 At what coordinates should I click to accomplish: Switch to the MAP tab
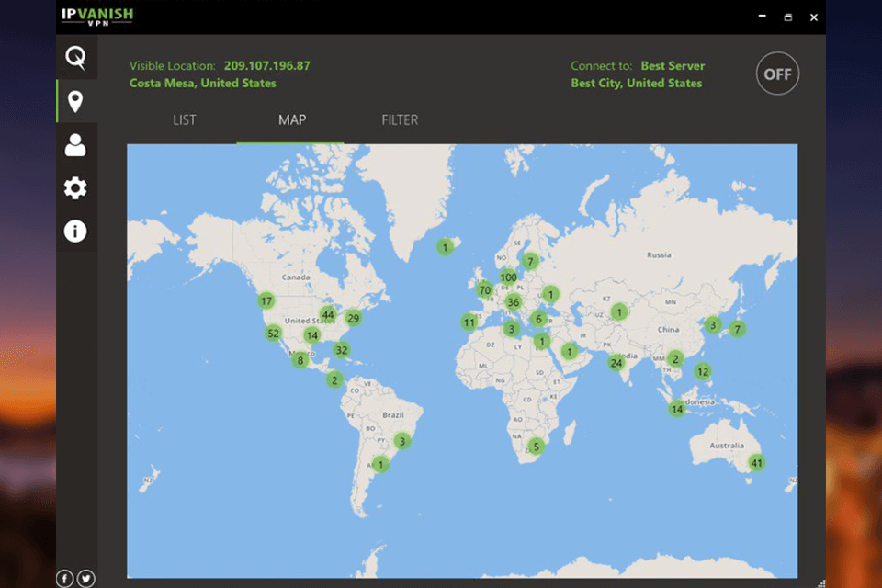pyautogui.click(x=292, y=119)
